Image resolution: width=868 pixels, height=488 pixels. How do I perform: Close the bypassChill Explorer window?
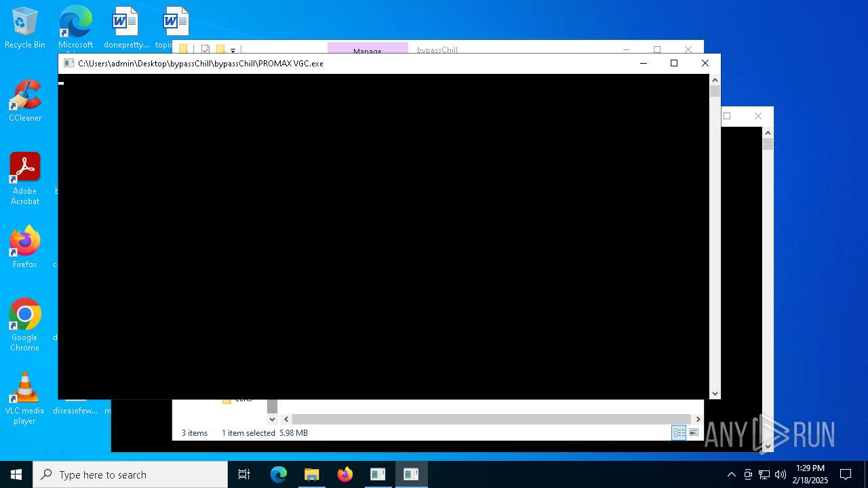click(x=688, y=49)
